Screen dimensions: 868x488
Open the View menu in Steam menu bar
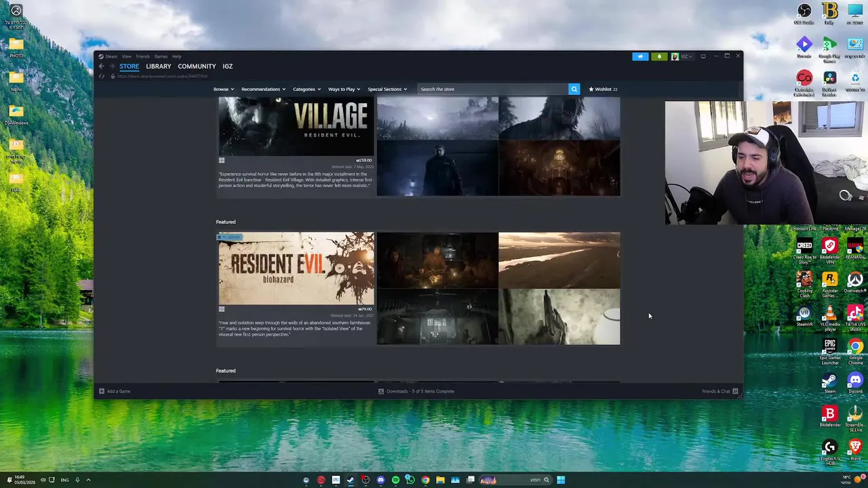[x=127, y=56]
